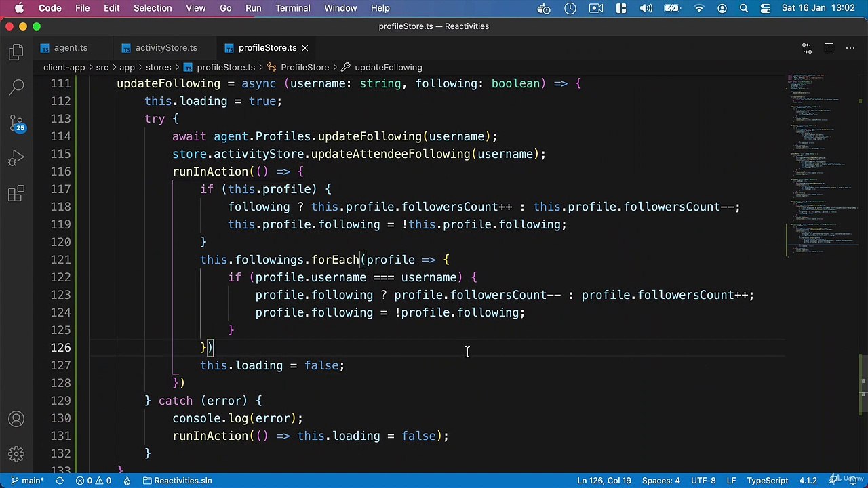This screenshot has width=868, height=488.
Task: Open the Go menu
Action: 226,8
